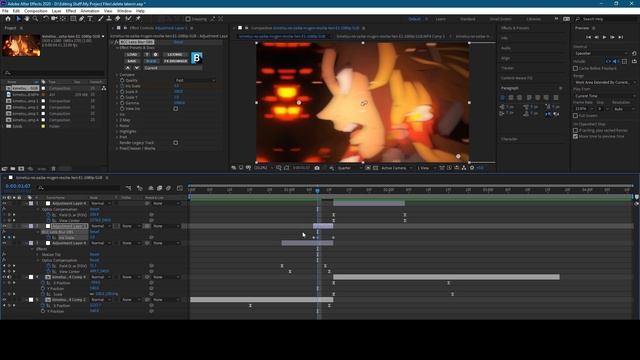Step to next frame in Preview panel
640x360 pixels.
tap(613, 37)
